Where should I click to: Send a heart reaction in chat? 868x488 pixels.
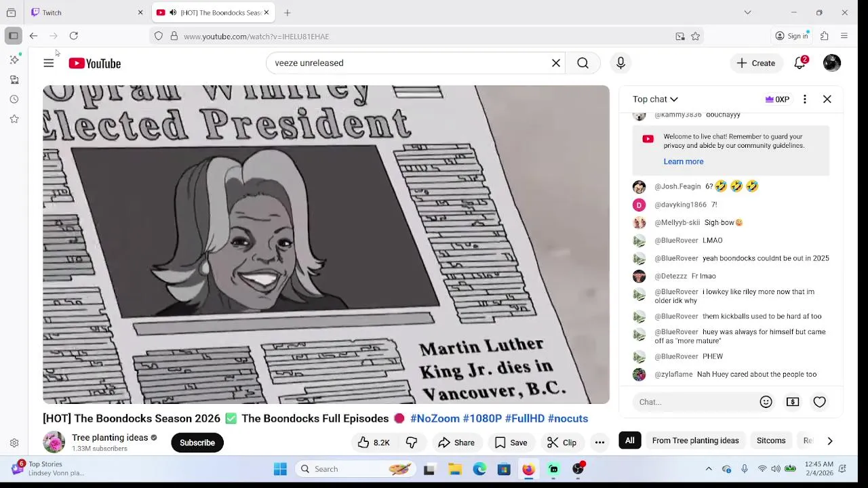[x=819, y=402]
